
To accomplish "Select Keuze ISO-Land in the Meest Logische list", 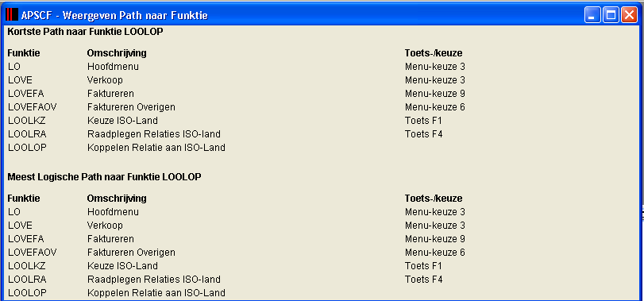I will [x=122, y=266].
